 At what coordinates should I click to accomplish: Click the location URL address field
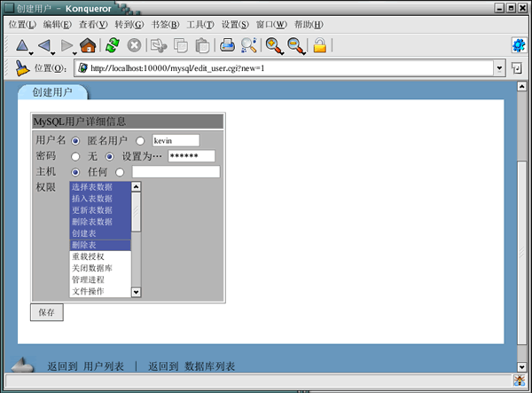[285, 68]
